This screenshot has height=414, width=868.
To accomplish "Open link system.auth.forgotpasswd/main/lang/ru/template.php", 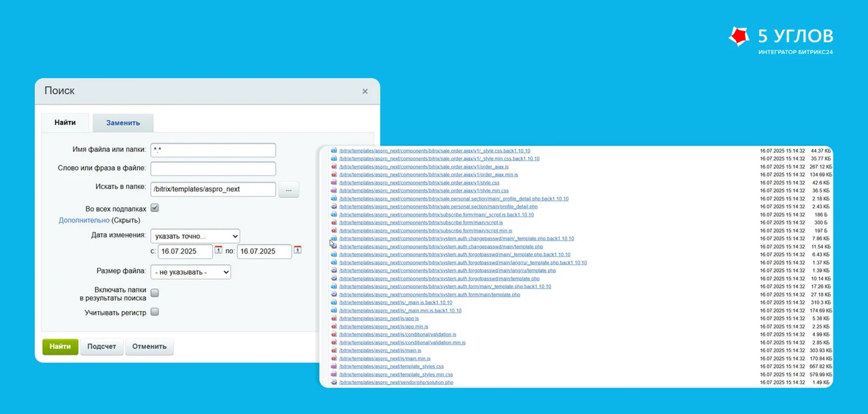I will [448, 271].
